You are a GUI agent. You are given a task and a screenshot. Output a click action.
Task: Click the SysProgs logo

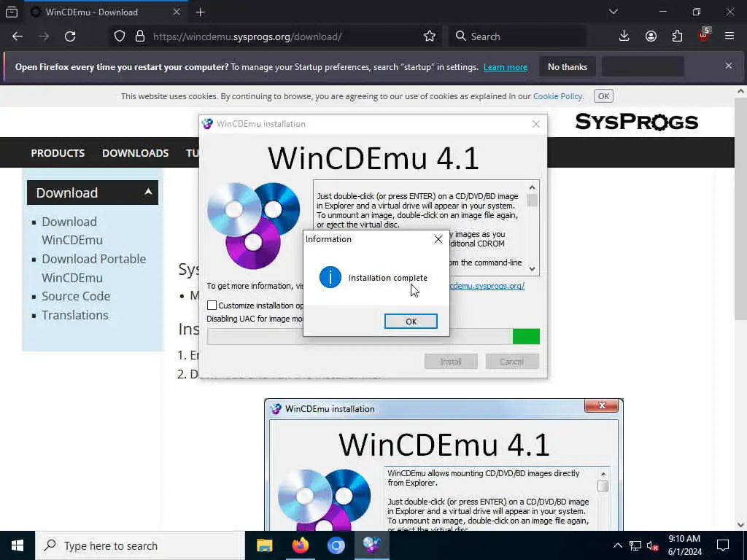(x=636, y=122)
